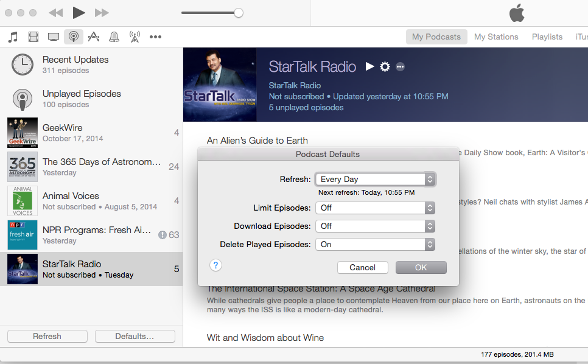Open the Download Episodes dropdown
This screenshot has width=588, height=364.
[376, 226]
